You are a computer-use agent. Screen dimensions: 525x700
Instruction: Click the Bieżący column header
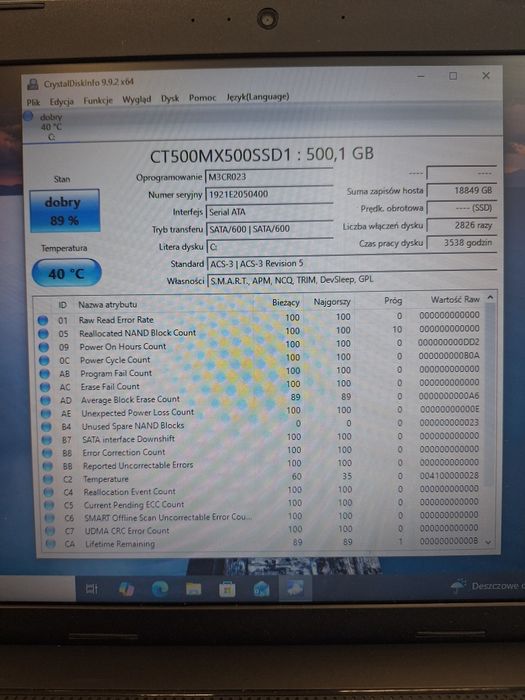click(286, 302)
